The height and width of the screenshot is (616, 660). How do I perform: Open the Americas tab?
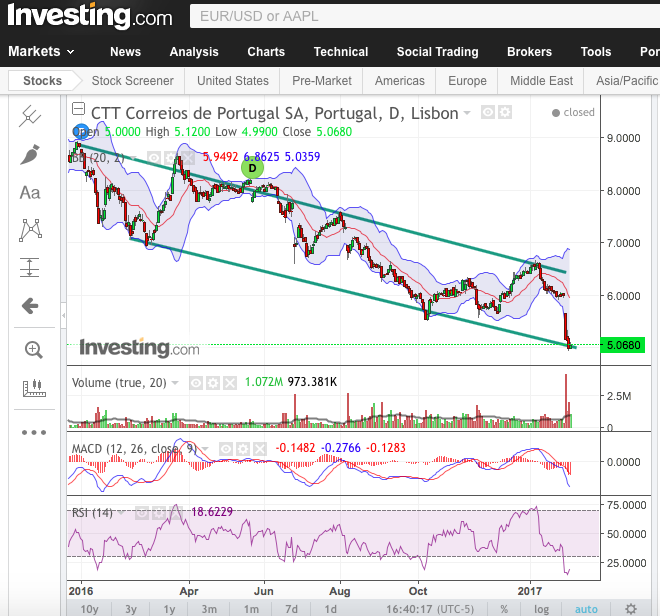399,80
